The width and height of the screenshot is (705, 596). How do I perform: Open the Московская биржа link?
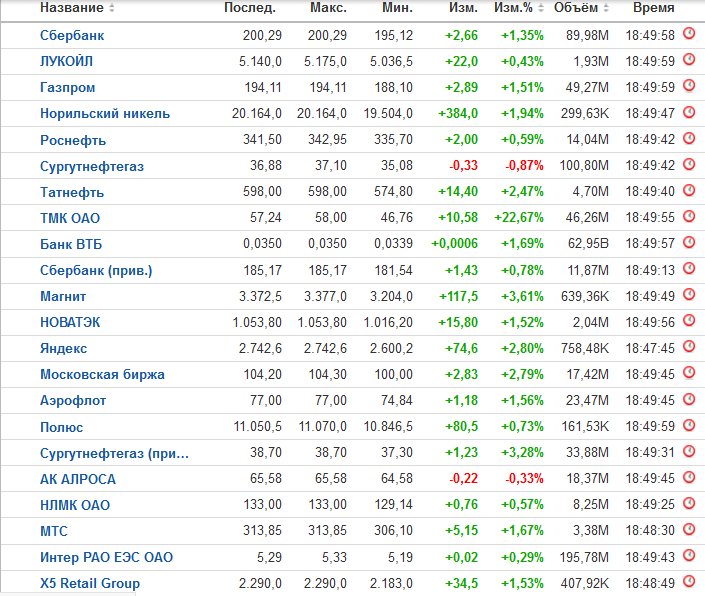(102, 374)
